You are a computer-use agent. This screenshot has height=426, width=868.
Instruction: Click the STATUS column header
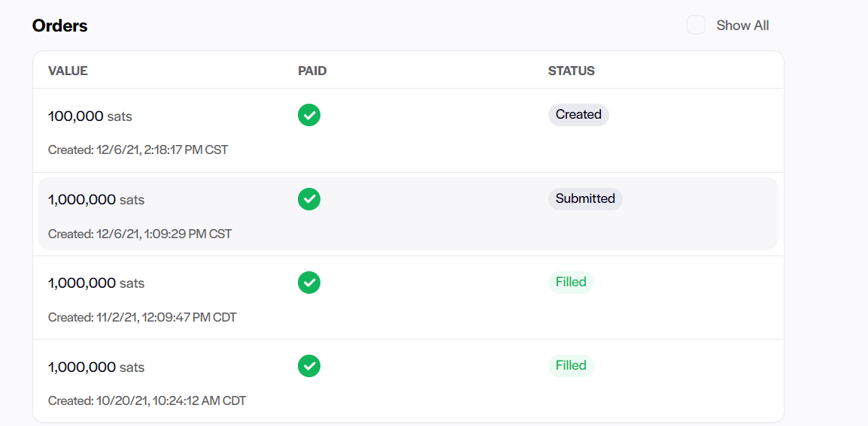pyautogui.click(x=571, y=71)
